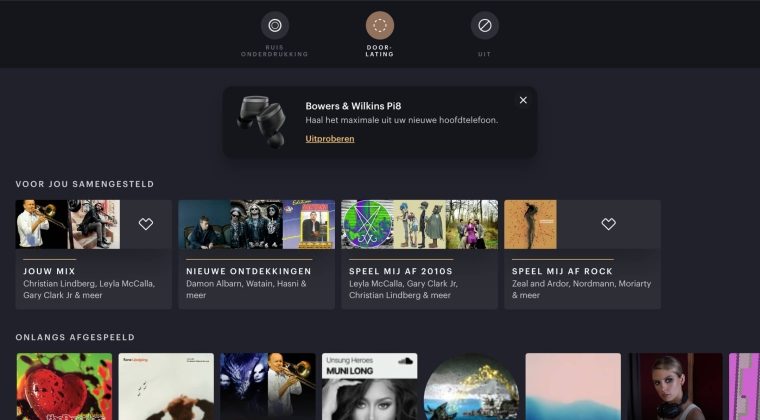Screen dimensions: 760x420
Task: Open the Muni Long Unsung Heroes cover
Action: [x=369, y=387]
